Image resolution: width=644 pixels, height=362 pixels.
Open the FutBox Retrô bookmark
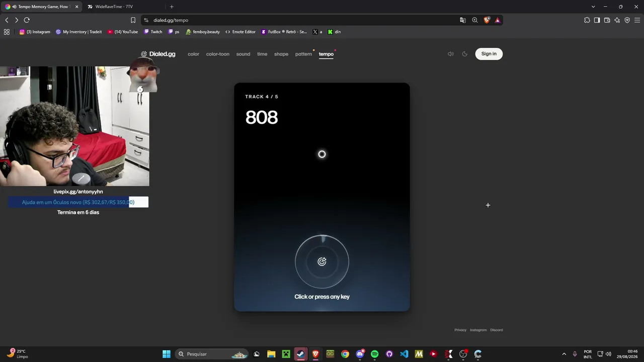tap(284, 32)
